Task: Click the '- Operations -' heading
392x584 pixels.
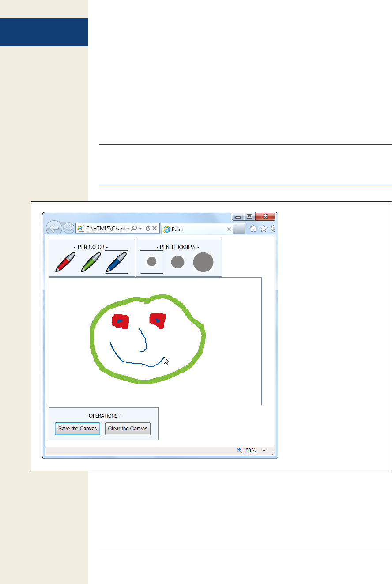Action: [x=102, y=415]
